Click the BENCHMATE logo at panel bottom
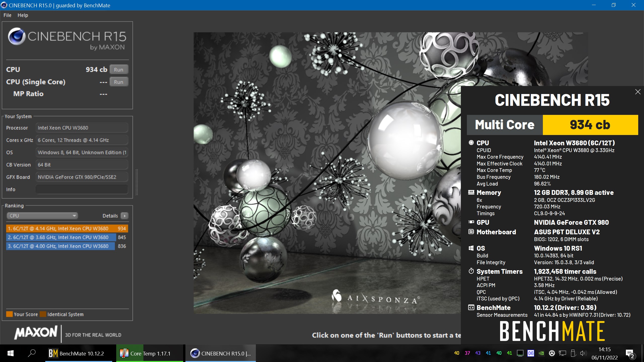The width and height of the screenshot is (644, 362). 552,331
